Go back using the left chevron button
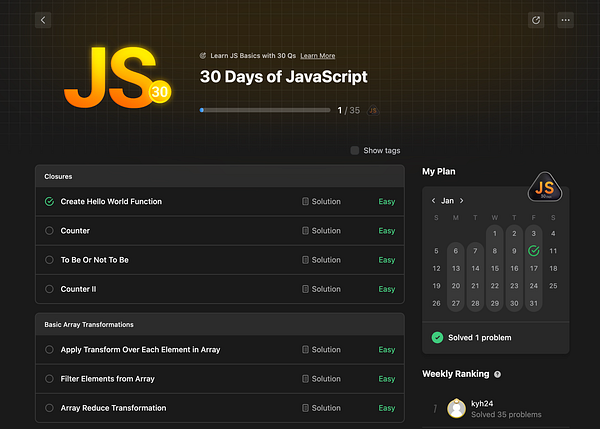The height and width of the screenshot is (429, 600). point(43,20)
